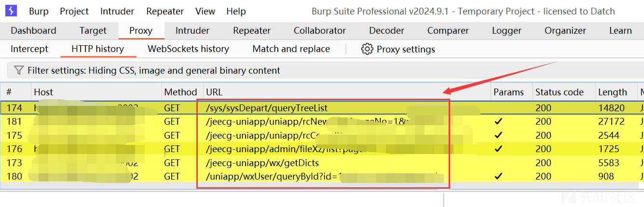The width and height of the screenshot is (644, 207).
Task: Sort by the Params column header
Action: 511,92
